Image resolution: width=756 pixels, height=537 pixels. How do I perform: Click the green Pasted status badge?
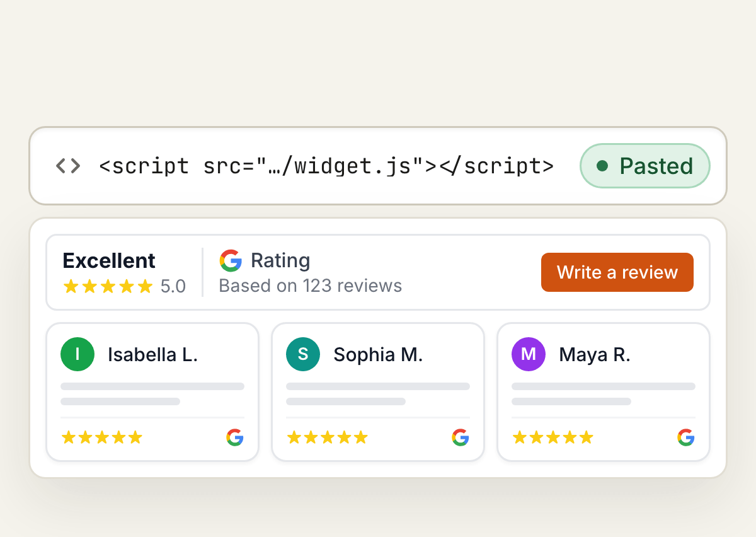click(644, 166)
